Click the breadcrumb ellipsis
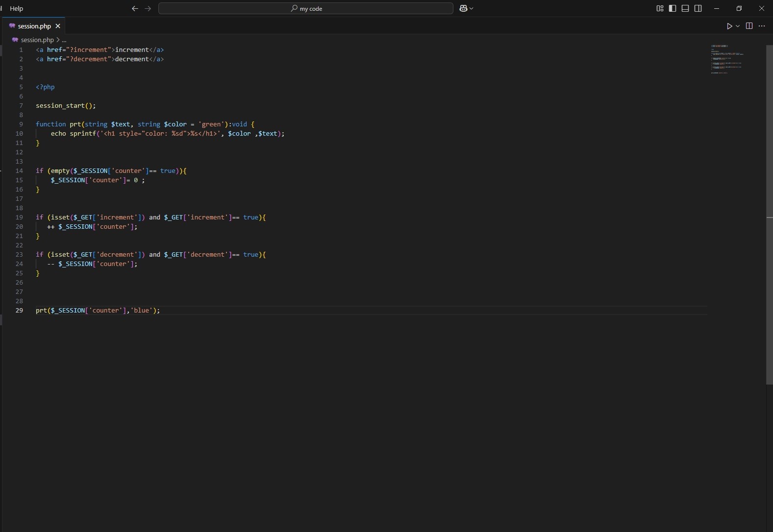 64,40
